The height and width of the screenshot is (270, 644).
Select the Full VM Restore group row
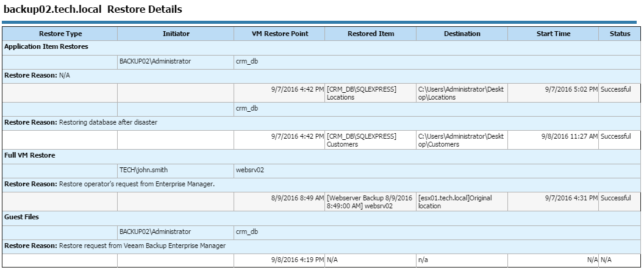click(x=321, y=156)
